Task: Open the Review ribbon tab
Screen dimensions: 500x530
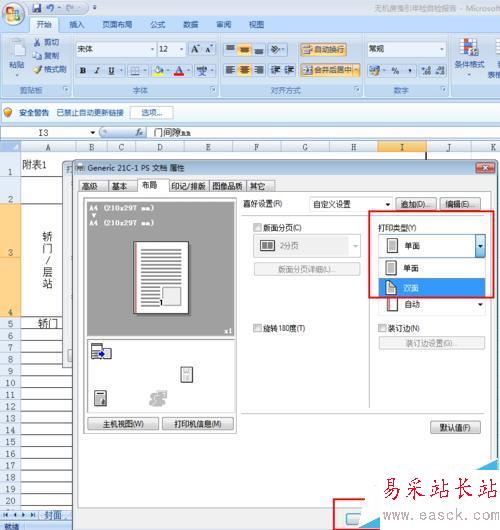Action: [223, 24]
